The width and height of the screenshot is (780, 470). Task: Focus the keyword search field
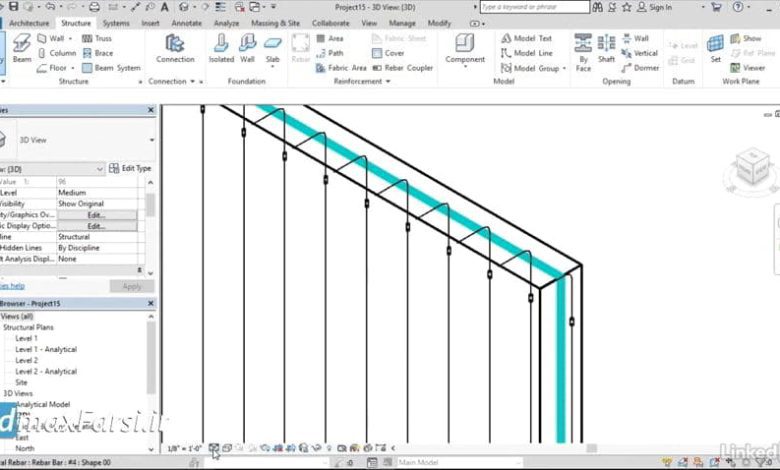point(535,7)
